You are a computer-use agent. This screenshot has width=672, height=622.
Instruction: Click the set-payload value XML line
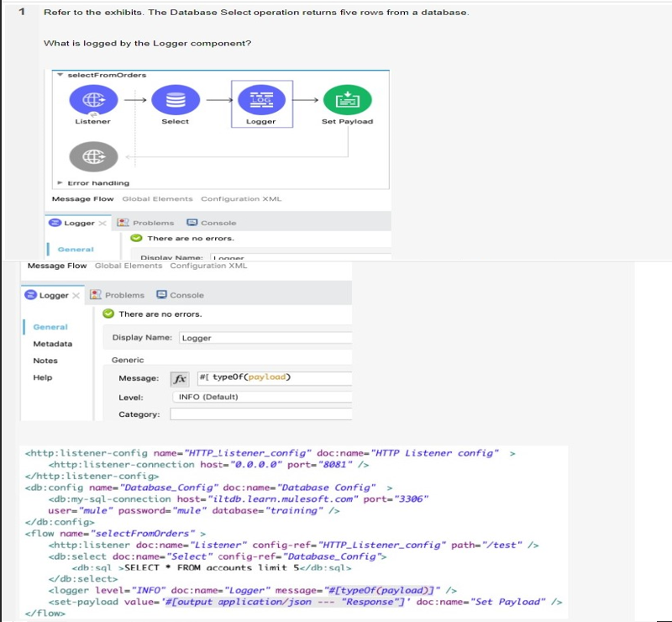tap(305, 602)
